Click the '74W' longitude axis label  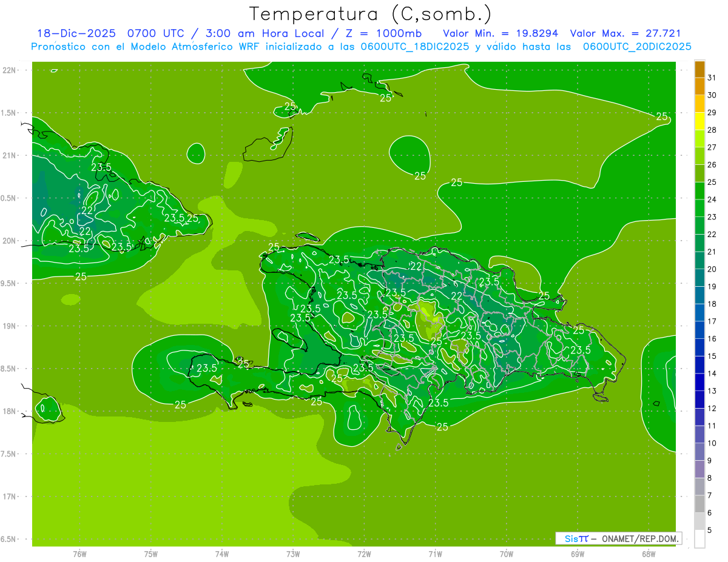pos(222,554)
